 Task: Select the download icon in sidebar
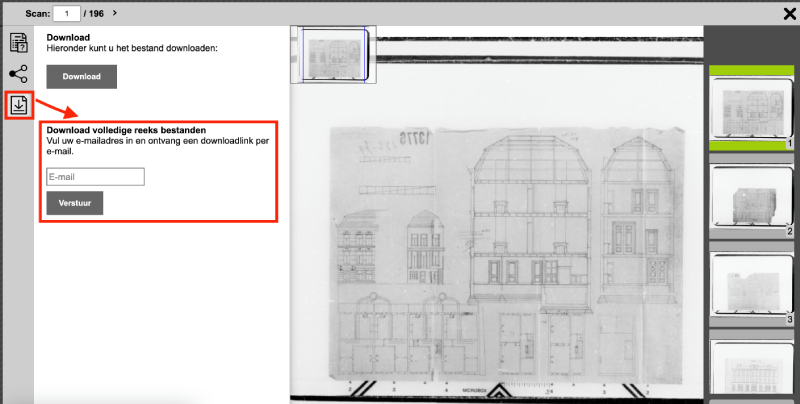(19, 104)
